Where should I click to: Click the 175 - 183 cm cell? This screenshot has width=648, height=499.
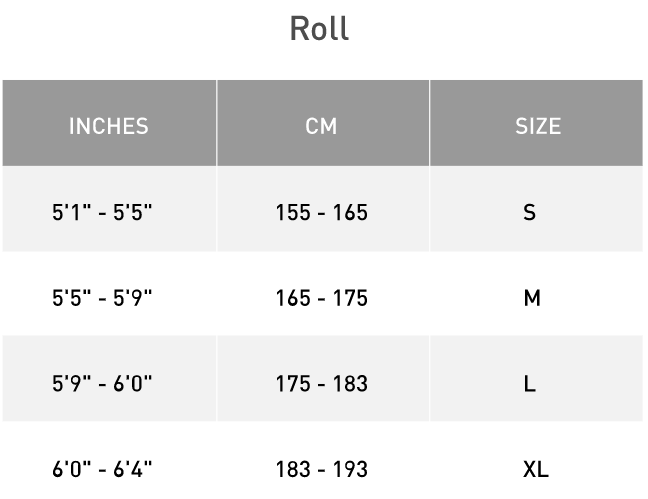pyautogui.click(x=321, y=384)
